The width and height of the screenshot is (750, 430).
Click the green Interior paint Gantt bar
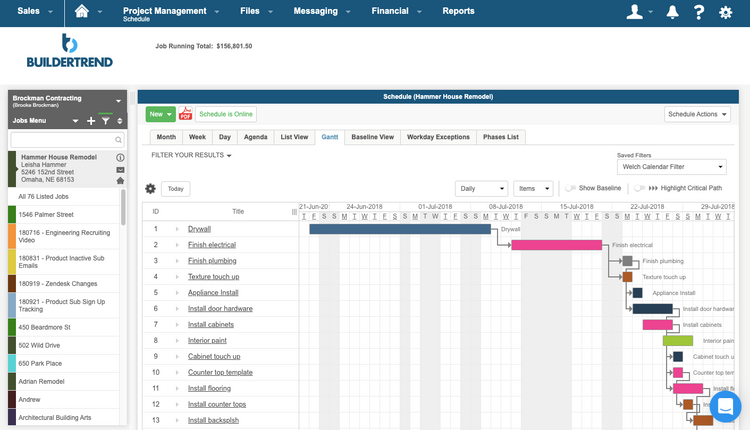[x=677, y=340]
